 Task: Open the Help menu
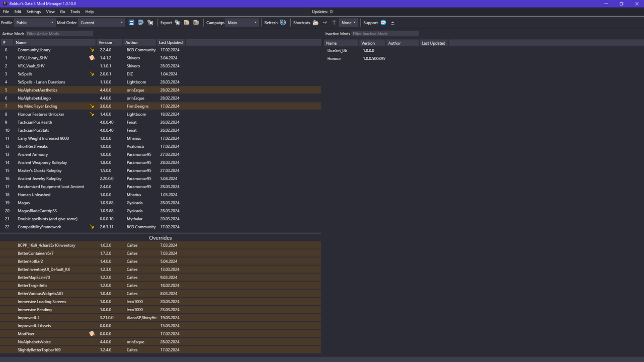(89, 12)
